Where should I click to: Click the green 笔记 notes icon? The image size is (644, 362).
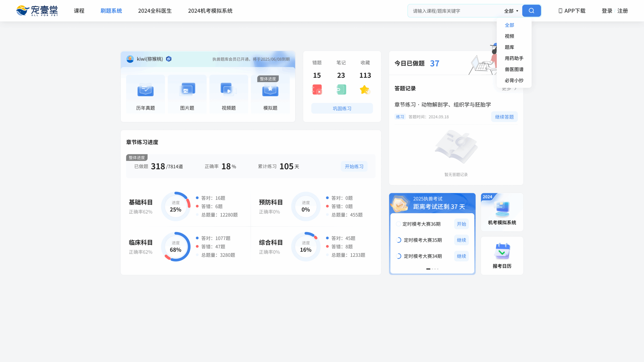click(x=341, y=90)
